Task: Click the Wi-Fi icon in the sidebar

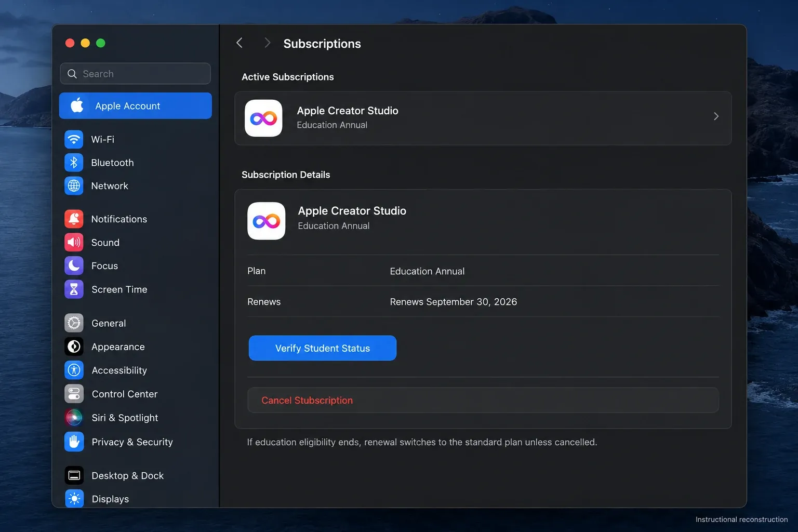Action: pos(74,139)
